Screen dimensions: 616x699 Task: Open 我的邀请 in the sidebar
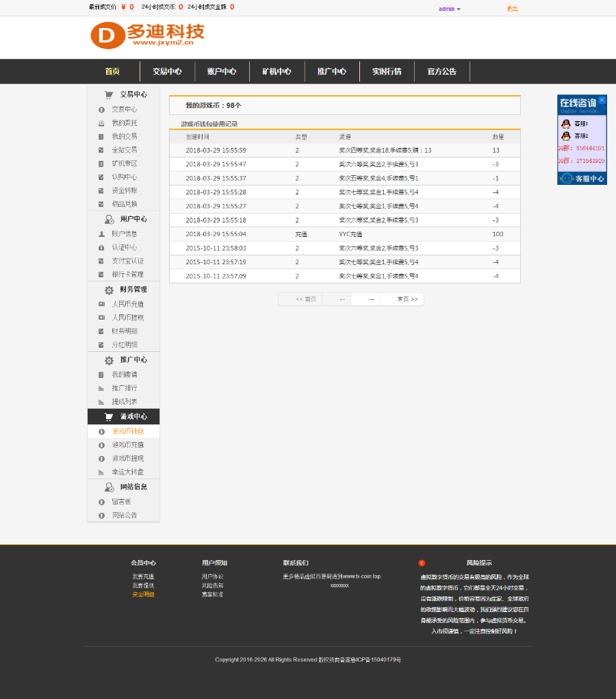pyautogui.click(x=125, y=374)
